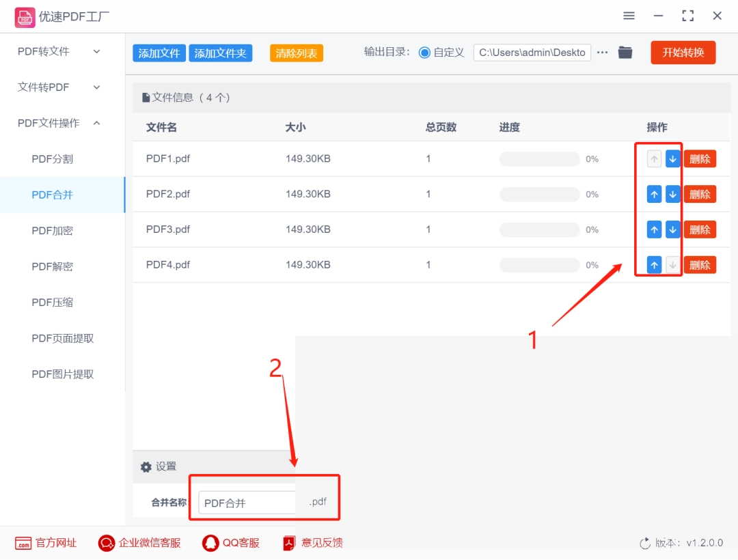Click the output path input field
738x560 pixels.
(x=532, y=53)
